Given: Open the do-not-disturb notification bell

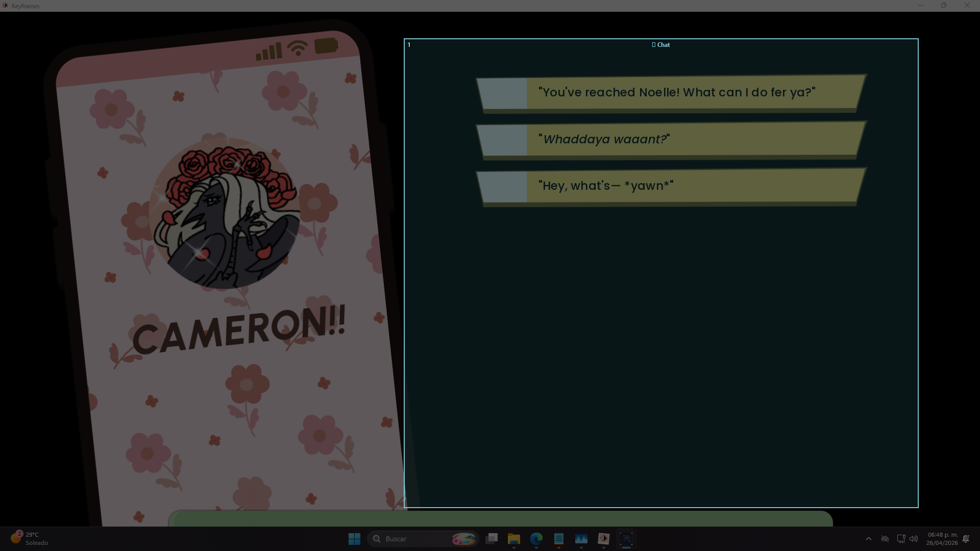Looking at the screenshot, I should coord(966,539).
